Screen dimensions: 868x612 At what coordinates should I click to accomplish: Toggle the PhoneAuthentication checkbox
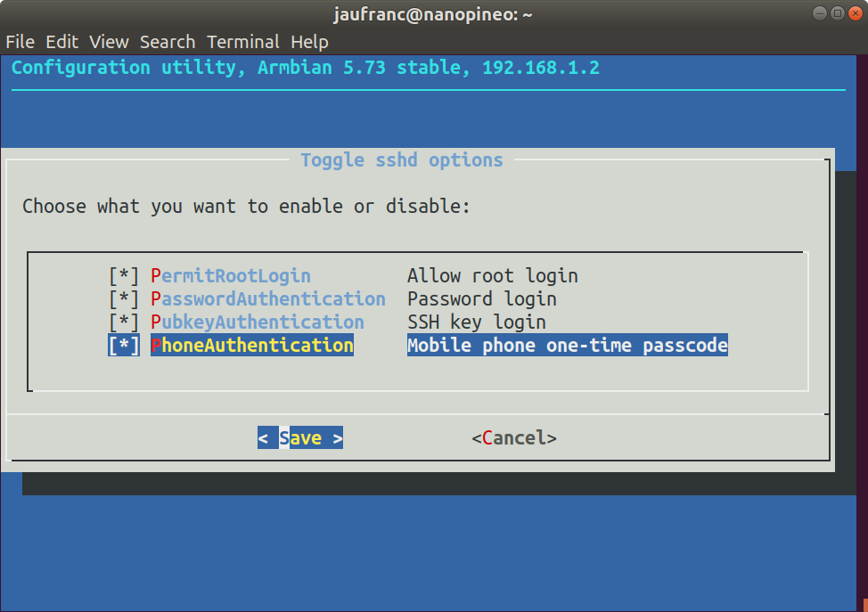click(x=124, y=346)
